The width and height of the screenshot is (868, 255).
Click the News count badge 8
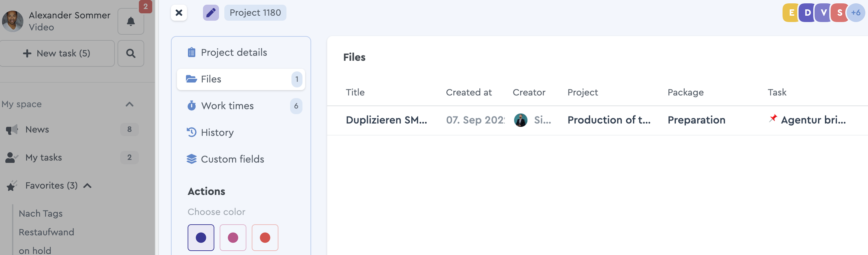coord(130,130)
